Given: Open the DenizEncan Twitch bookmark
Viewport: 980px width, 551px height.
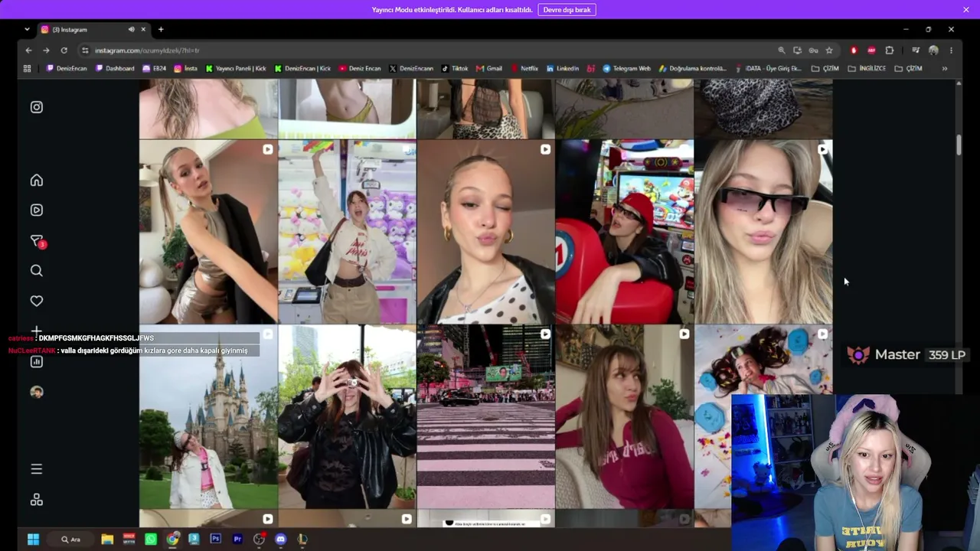Looking at the screenshot, I should click(x=67, y=68).
